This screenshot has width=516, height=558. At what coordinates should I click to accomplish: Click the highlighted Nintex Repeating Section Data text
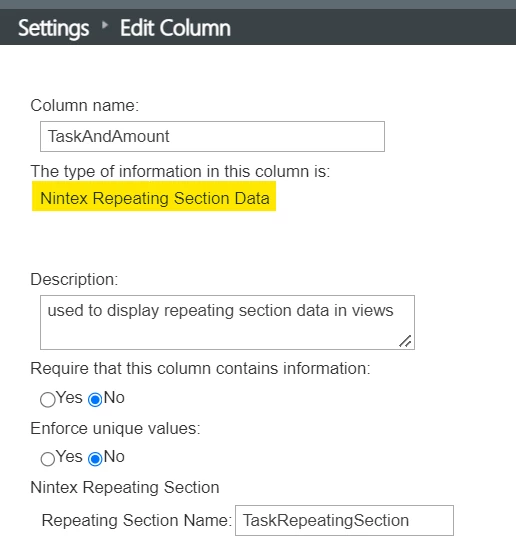point(154,198)
